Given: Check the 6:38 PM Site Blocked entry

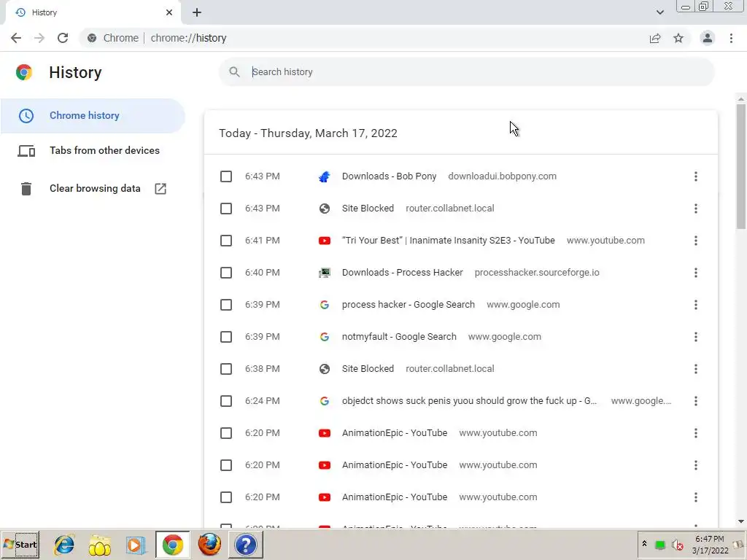Looking at the screenshot, I should (226, 369).
